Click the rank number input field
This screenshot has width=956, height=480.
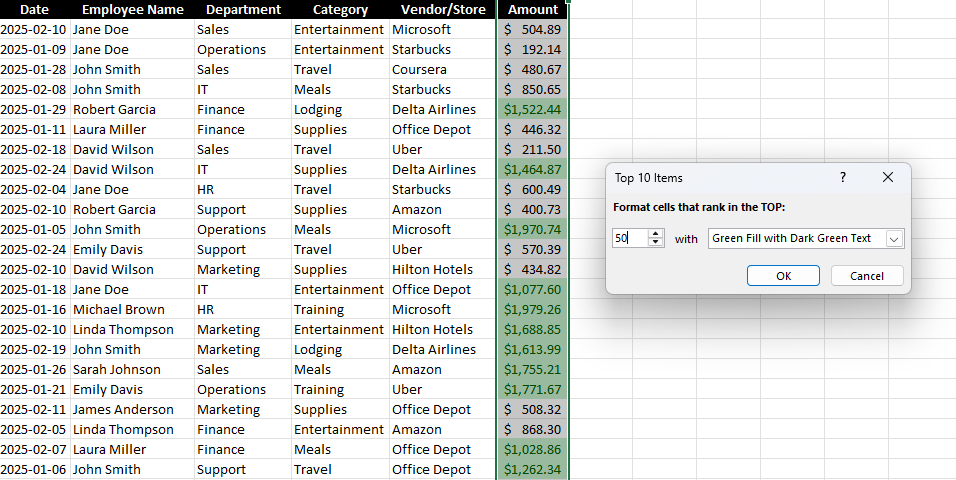coord(630,238)
